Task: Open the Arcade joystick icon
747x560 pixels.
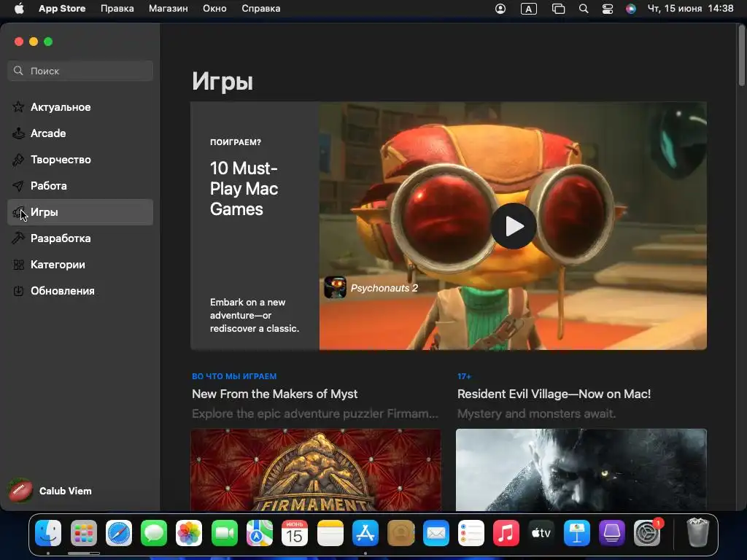Action: [18, 133]
